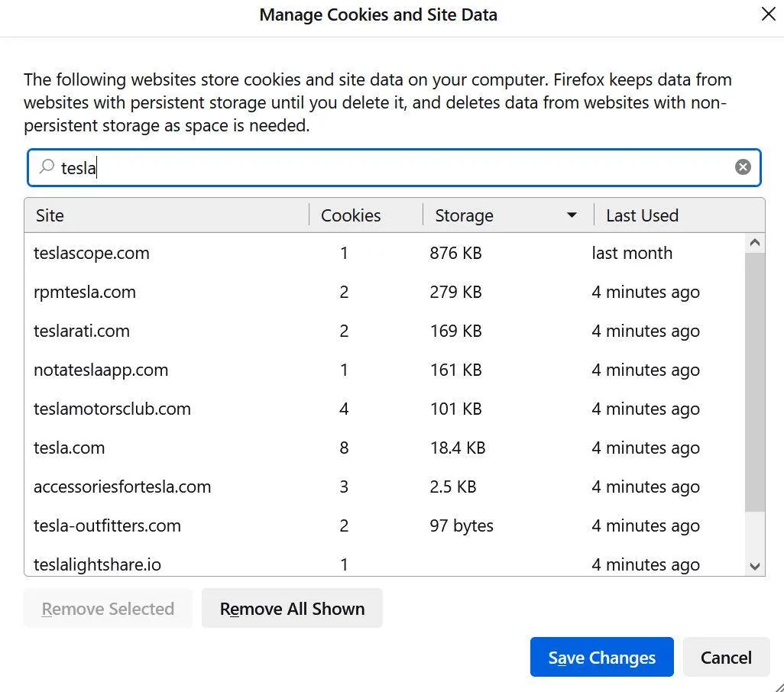Click the Remove Selected button

[108, 609]
